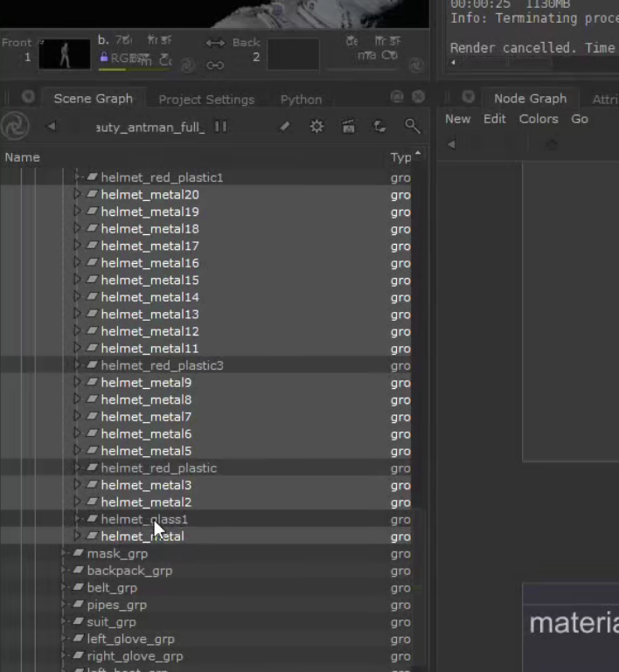
Task: Click the magnifier search icon in Scene Graph
Action: coord(413,127)
